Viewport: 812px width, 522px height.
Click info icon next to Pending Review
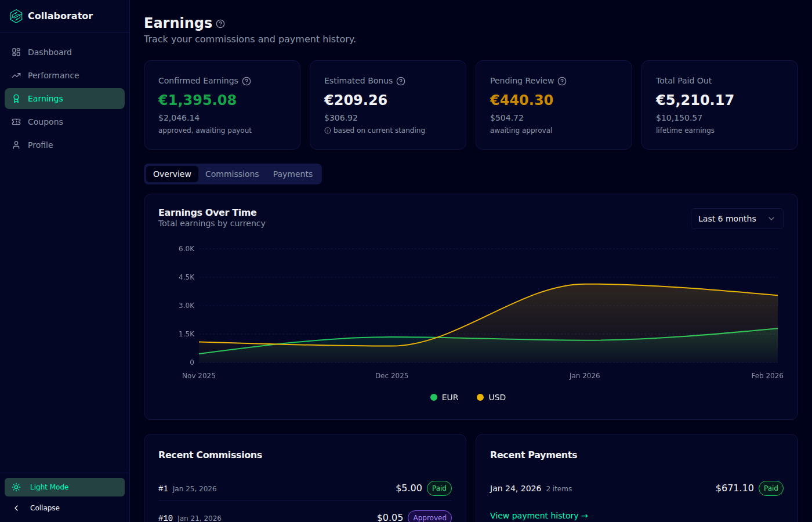pos(562,81)
